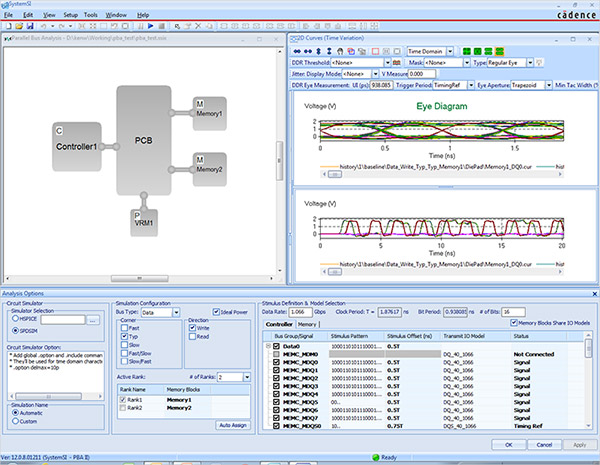Switch to the Controller tab
Screen dimensions: 600x465
[279, 324]
